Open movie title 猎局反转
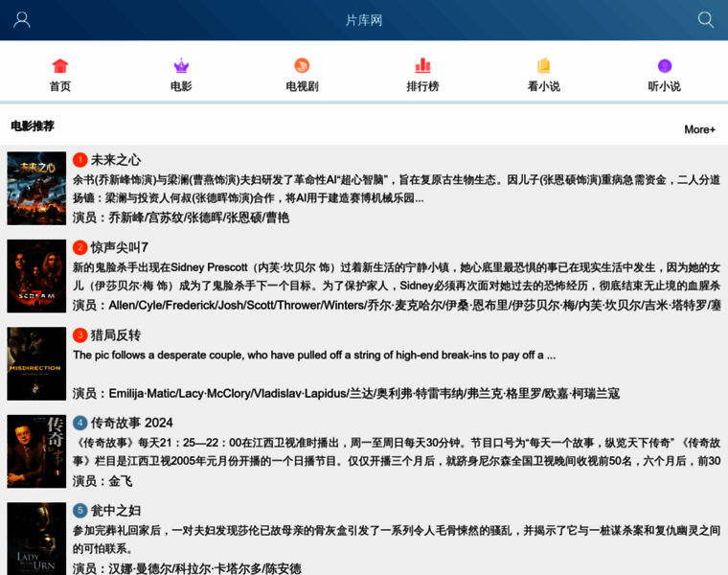The width and height of the screenshot is (728, 575). (116, 334)
